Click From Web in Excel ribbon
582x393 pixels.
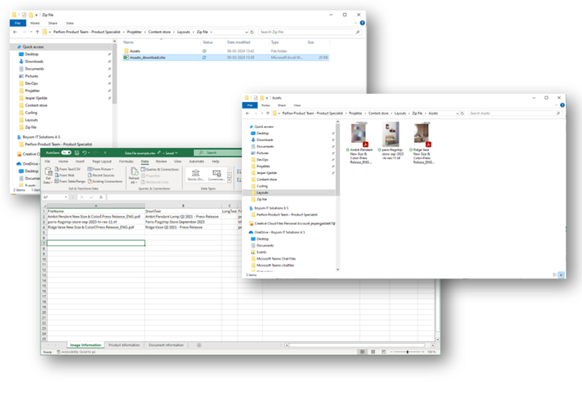coord(65,175)
